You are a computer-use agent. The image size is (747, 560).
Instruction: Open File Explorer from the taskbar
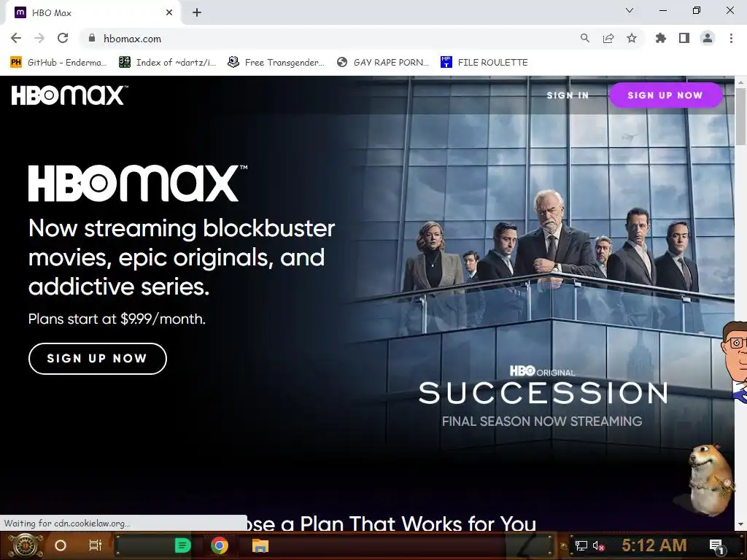pos(260,545)
